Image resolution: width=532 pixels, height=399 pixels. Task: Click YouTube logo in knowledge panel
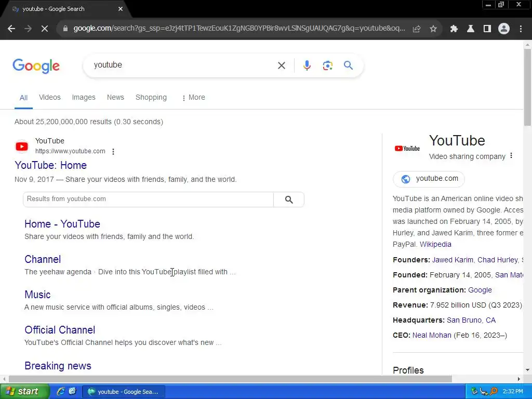tap(407, 148)
